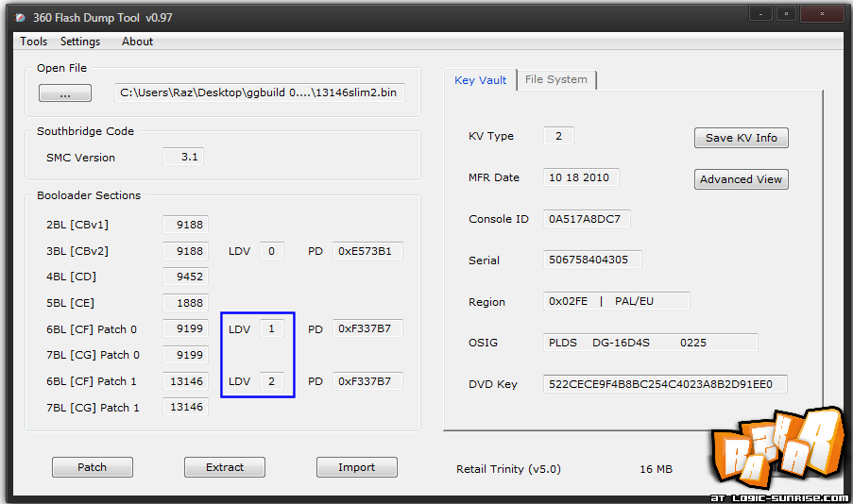The image size is (853, 504).
Task: Click the DVD Key field
Action: point(665,384)
